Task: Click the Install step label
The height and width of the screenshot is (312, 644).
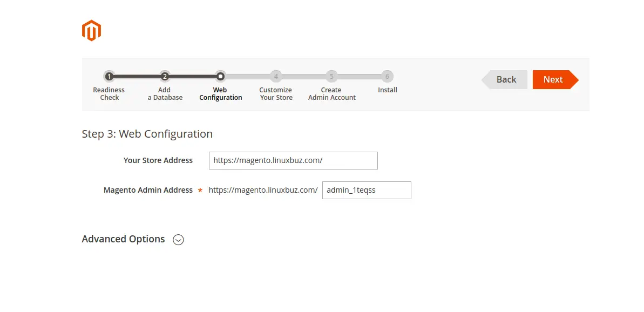Action: [387, 90]
